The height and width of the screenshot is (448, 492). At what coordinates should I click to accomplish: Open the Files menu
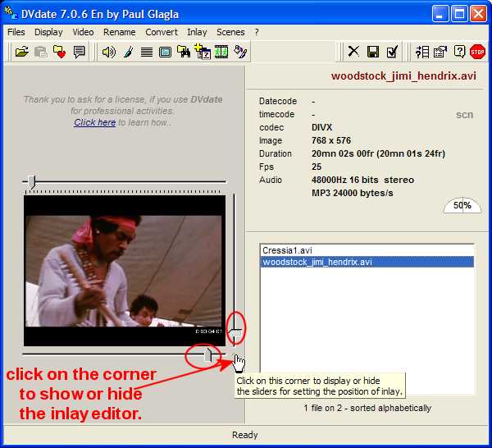pos(16,32)
